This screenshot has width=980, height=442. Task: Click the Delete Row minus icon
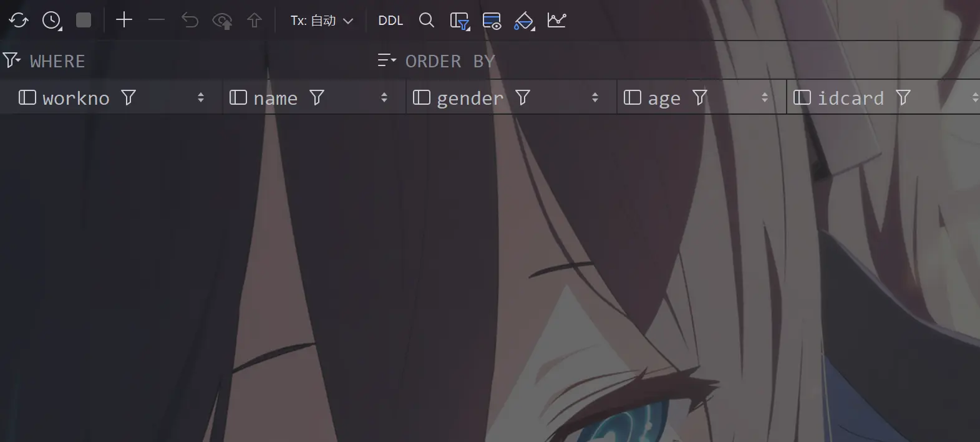click(x=157, y=21)
